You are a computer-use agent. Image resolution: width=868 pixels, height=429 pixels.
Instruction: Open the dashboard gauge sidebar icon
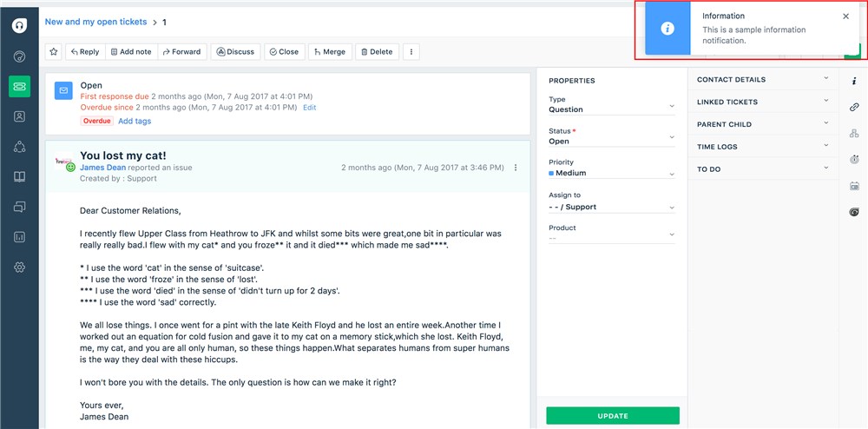click(x=19, y=56)
